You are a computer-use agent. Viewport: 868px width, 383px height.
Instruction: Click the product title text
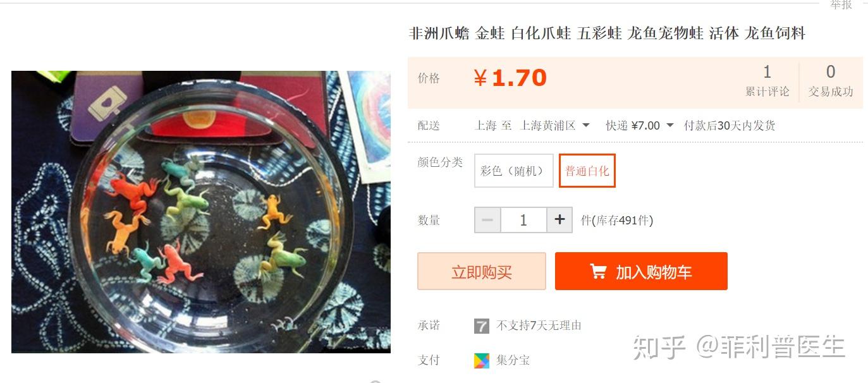coord(608,33)
